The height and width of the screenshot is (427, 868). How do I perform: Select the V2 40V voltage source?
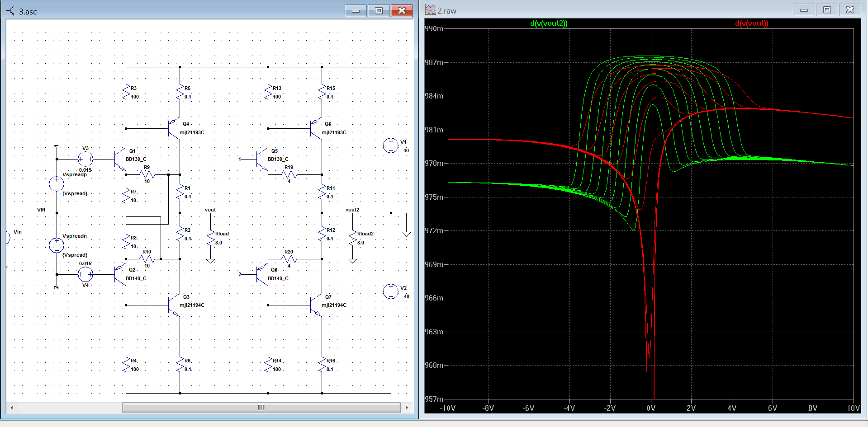[391, 291]
